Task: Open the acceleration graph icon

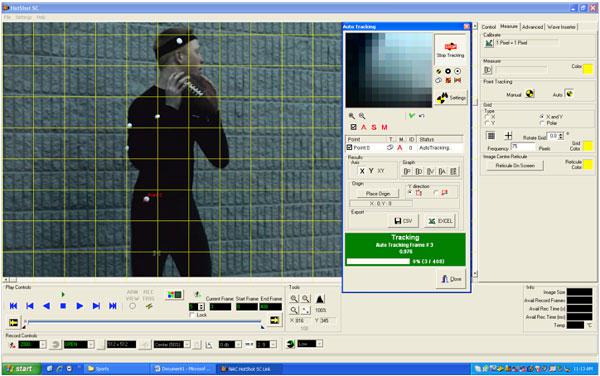Action: [442, 171]
